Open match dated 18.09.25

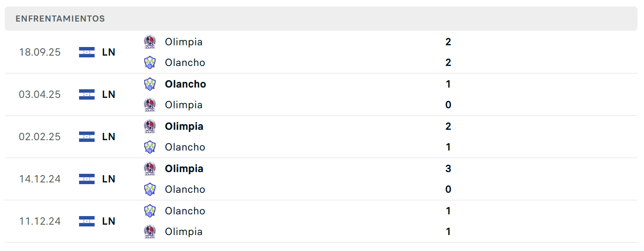321,52
